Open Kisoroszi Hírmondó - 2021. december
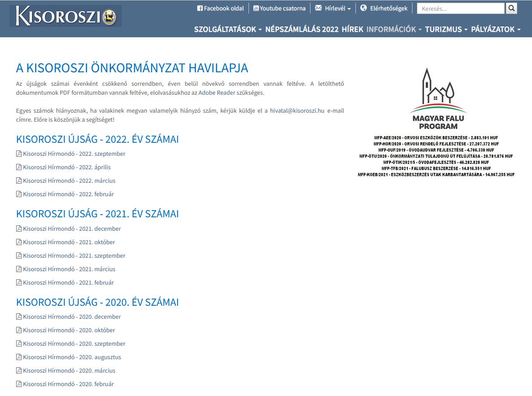Image resolution: width=532 pixels, height=396 pixels. click(72, 229)
